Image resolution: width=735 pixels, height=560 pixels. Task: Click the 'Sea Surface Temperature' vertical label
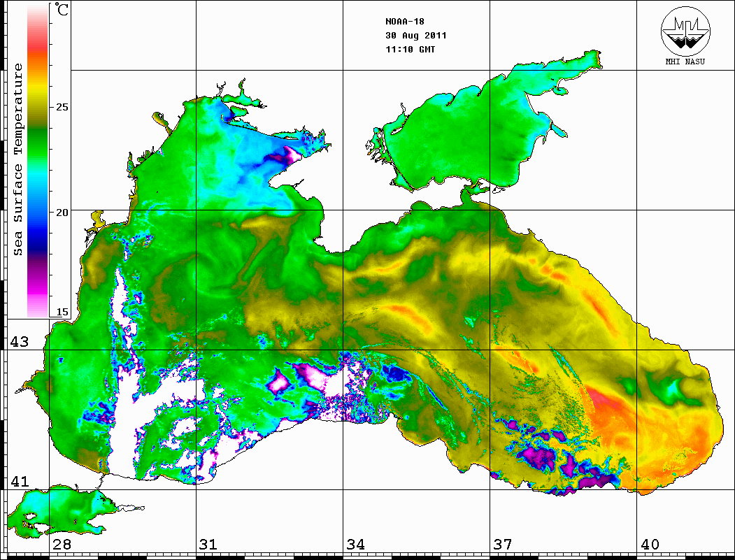[x=17, y=159]
